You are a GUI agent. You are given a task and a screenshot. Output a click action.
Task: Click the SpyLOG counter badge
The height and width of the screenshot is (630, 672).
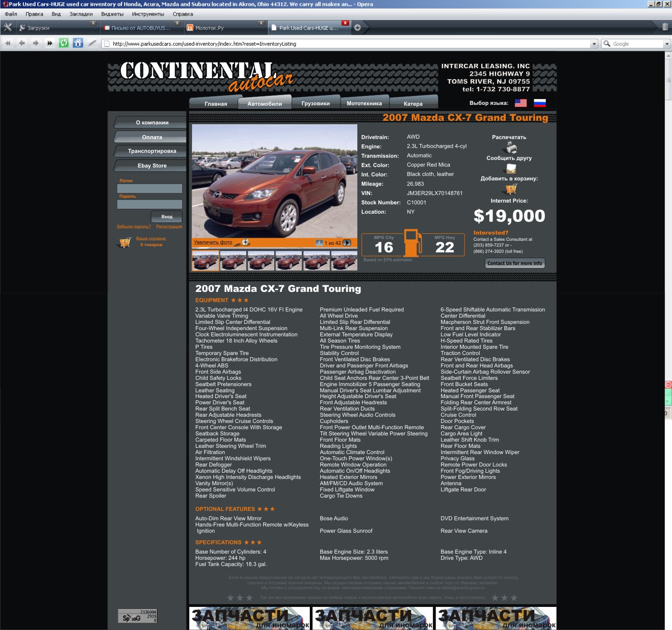(137, 616)
